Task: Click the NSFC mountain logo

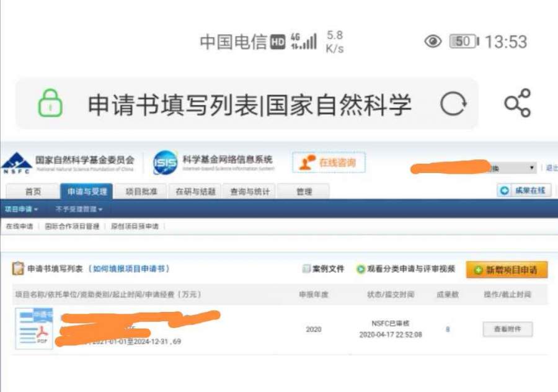Action: [16, 163]
